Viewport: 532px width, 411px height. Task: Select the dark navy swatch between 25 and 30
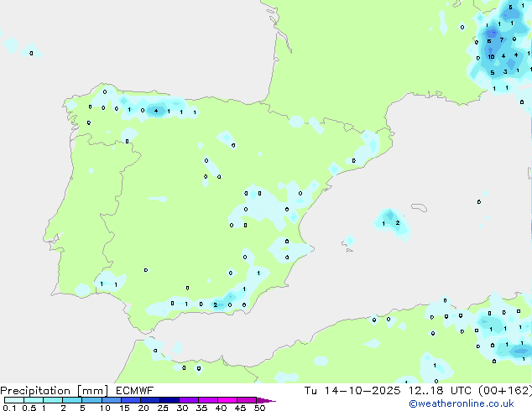(172, 401)
